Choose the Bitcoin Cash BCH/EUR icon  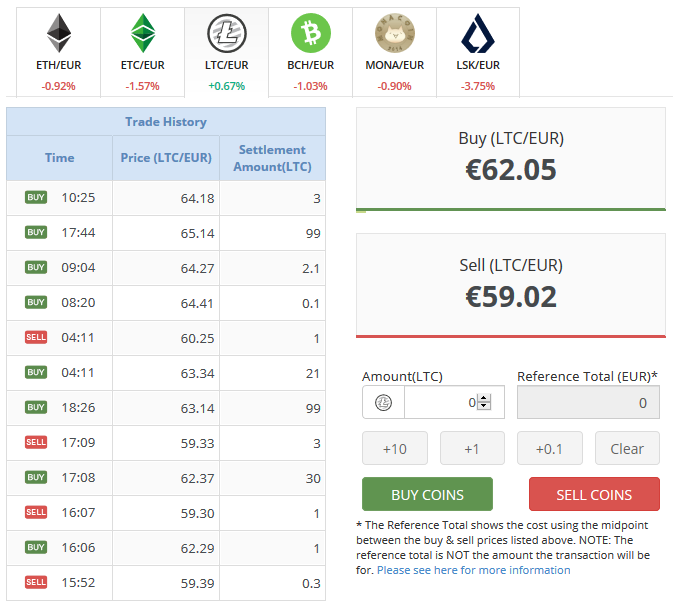click(x=311, y=33)
